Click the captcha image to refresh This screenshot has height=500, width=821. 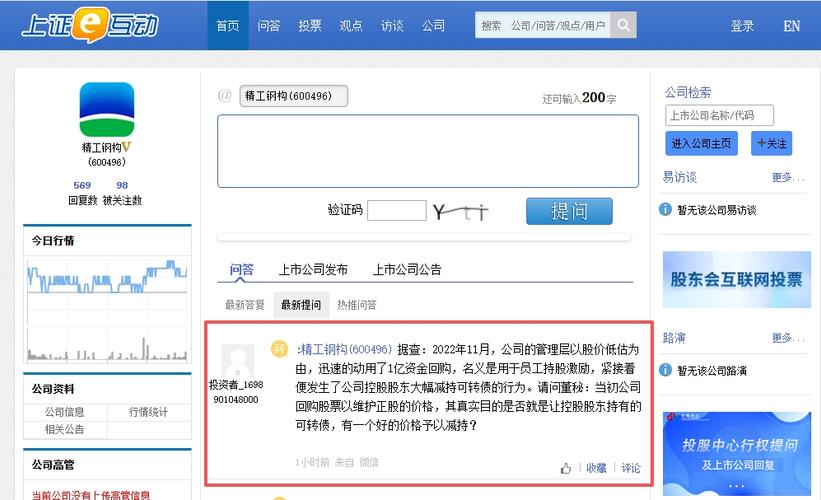[461, 212]
